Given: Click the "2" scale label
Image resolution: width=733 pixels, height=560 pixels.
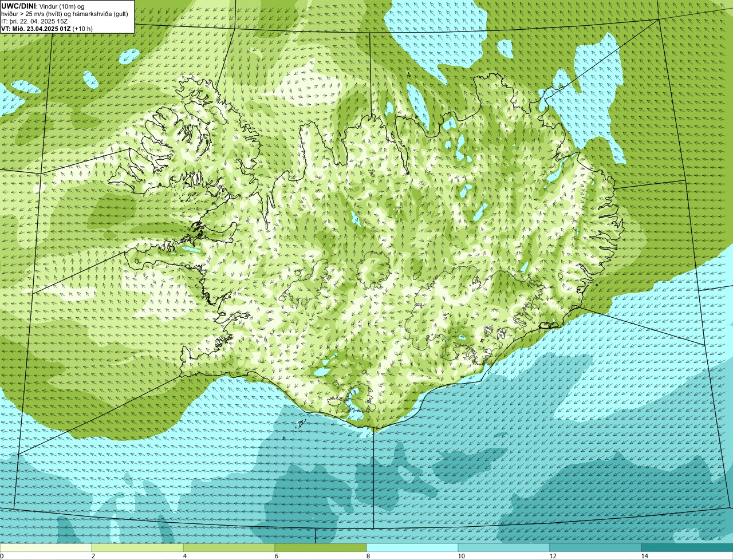Looking at the screenshot, I should (93, 556).
